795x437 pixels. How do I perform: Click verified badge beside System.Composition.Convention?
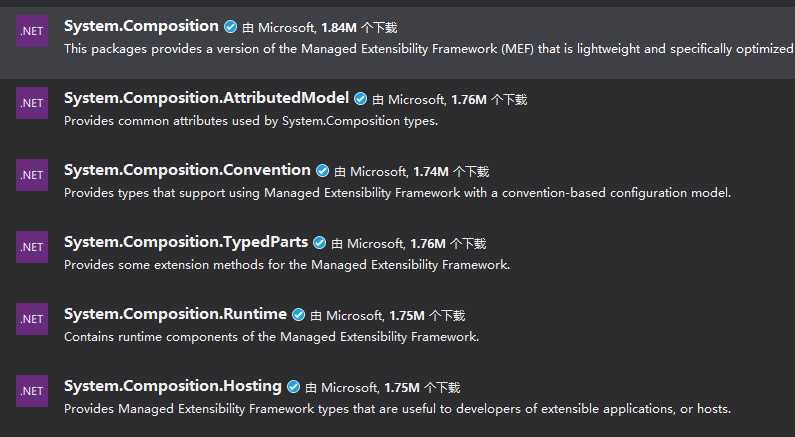(x=322, y=171)
